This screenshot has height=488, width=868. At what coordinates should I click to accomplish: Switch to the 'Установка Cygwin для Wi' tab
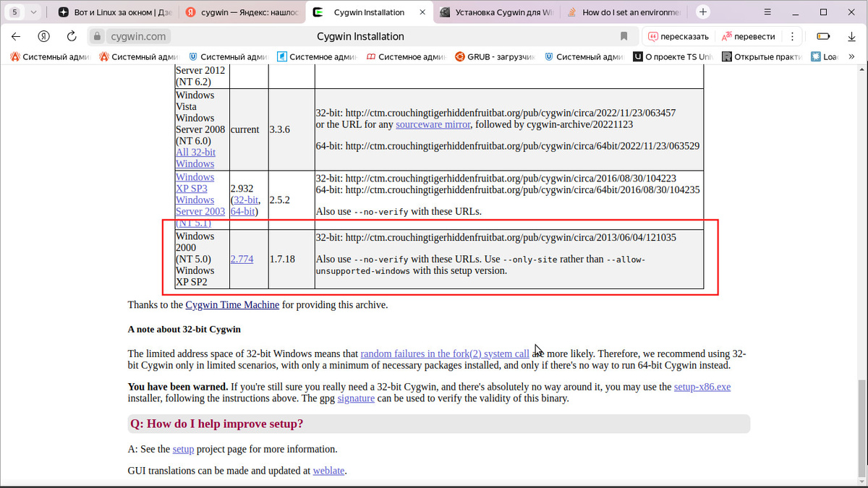[495, 12]
